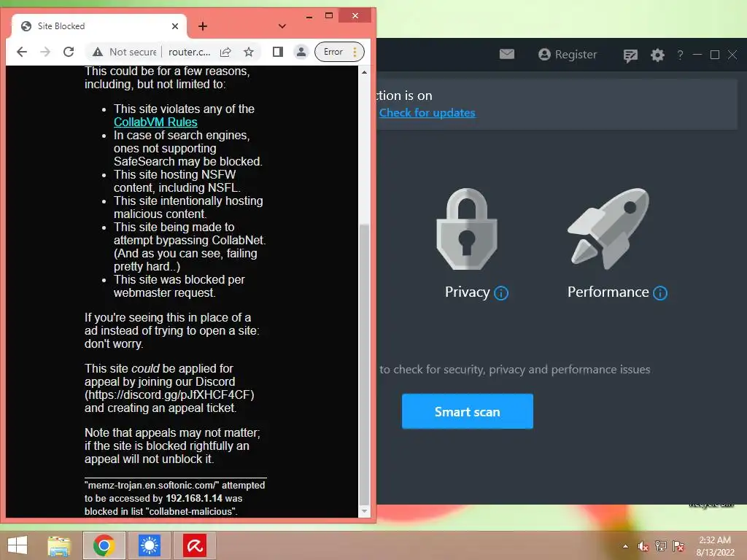This screenshot has height=560, width=747.
Task: Open Windows Start button
Action: click(x=18, y=545)
